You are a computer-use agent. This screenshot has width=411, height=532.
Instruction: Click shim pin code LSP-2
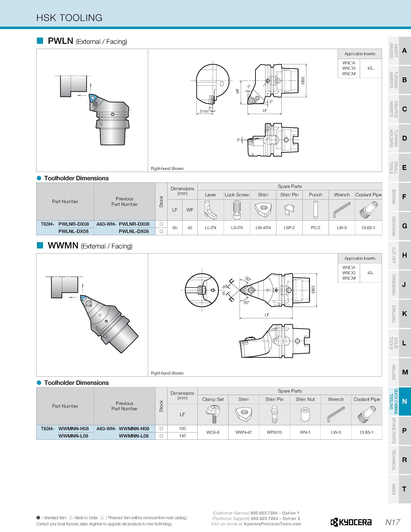coord(289,228)
